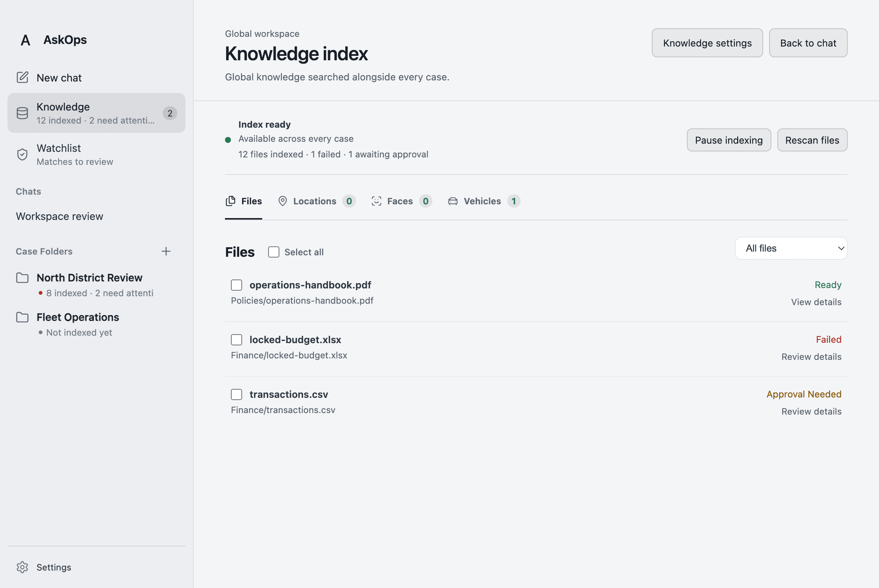
Task: Switch to the Locations tab
Action: tap(317, 201)
